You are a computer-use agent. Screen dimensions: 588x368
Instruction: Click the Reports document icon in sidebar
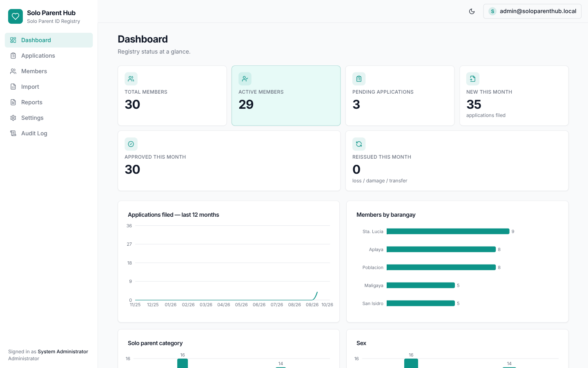(13, 102)
